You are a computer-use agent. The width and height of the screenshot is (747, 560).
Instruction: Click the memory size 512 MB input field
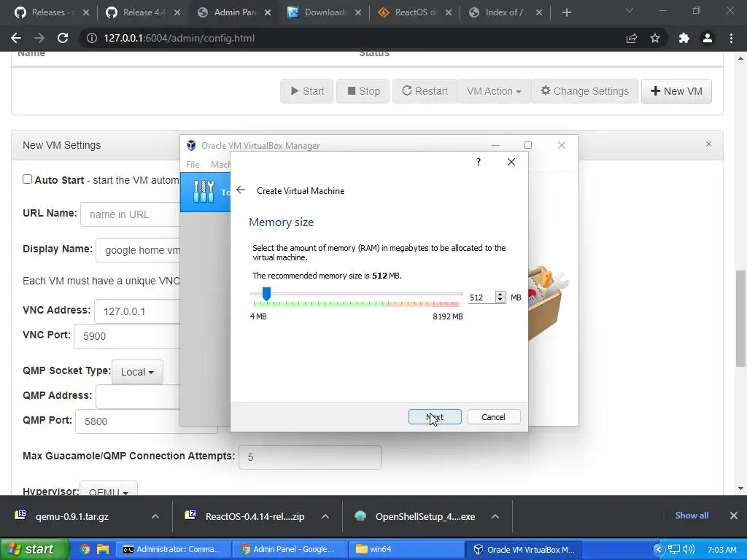481,297
